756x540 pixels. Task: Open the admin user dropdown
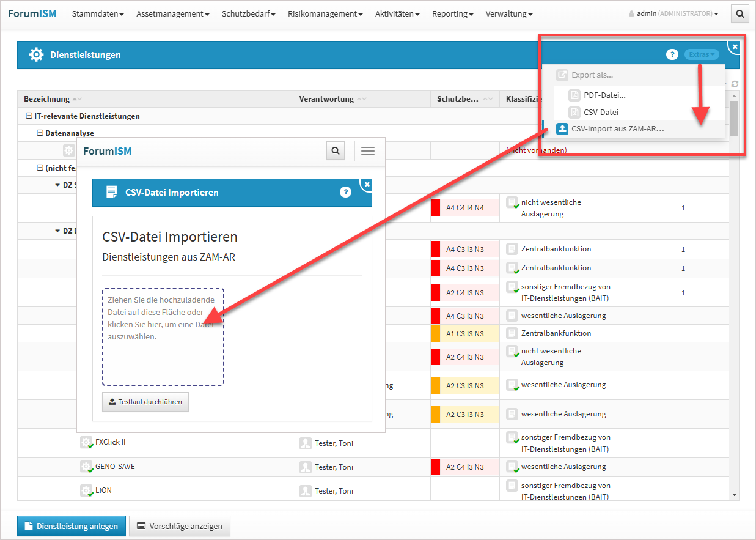point(673,13)
